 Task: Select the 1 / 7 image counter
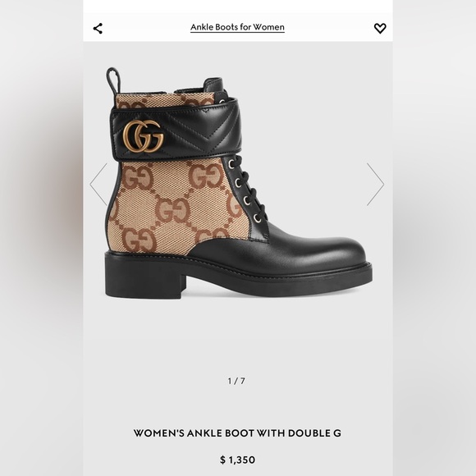[236, 381]
